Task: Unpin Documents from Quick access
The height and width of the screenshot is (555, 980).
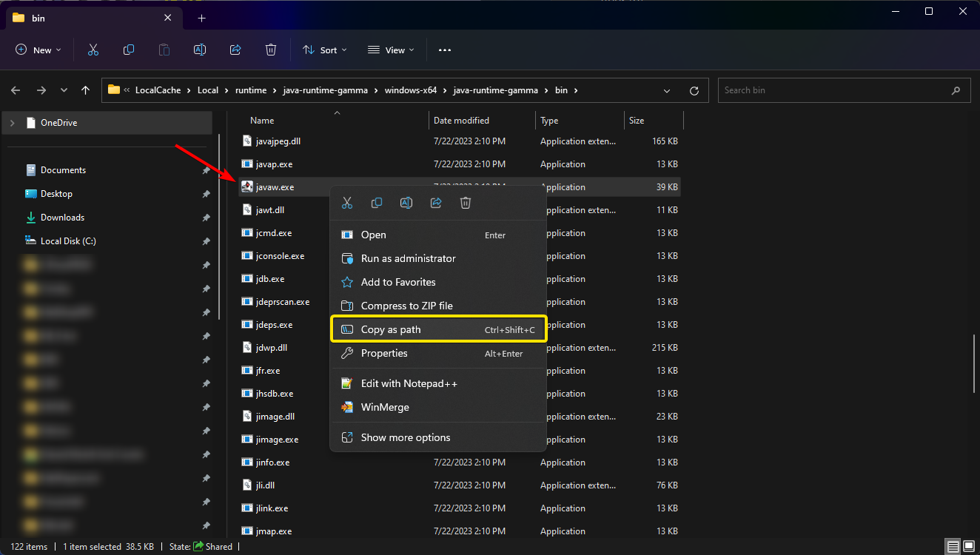Action: tap(206, 170)
